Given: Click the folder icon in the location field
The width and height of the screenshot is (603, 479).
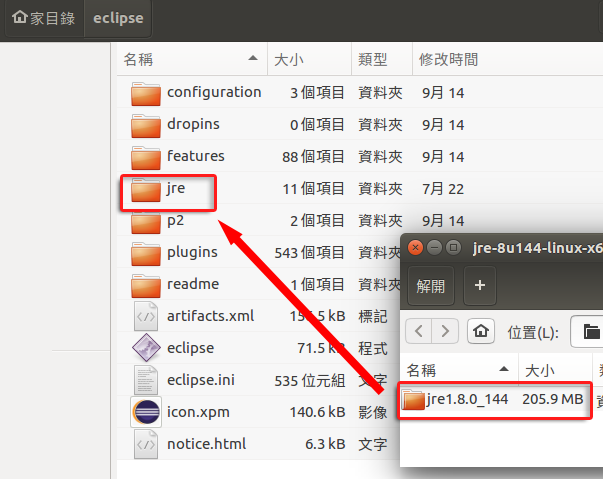Looking at the screenshot, I should point(591,331).
